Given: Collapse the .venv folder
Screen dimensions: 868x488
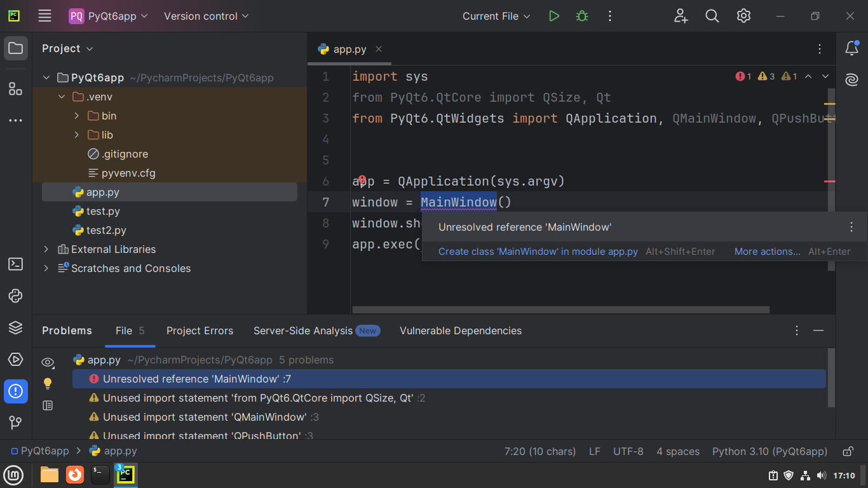Looking at the screenshot, I should [62, 97].
